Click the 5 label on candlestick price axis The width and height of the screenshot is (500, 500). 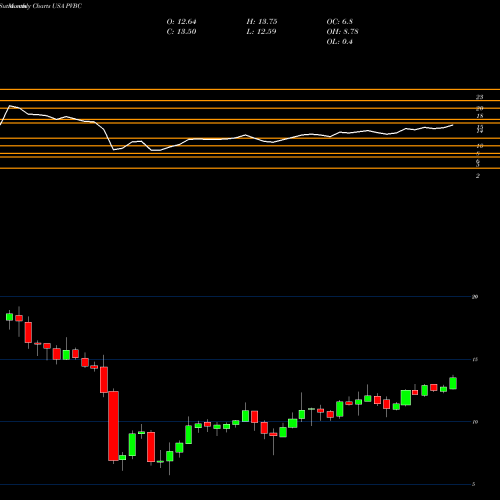(x=474, y=484)
